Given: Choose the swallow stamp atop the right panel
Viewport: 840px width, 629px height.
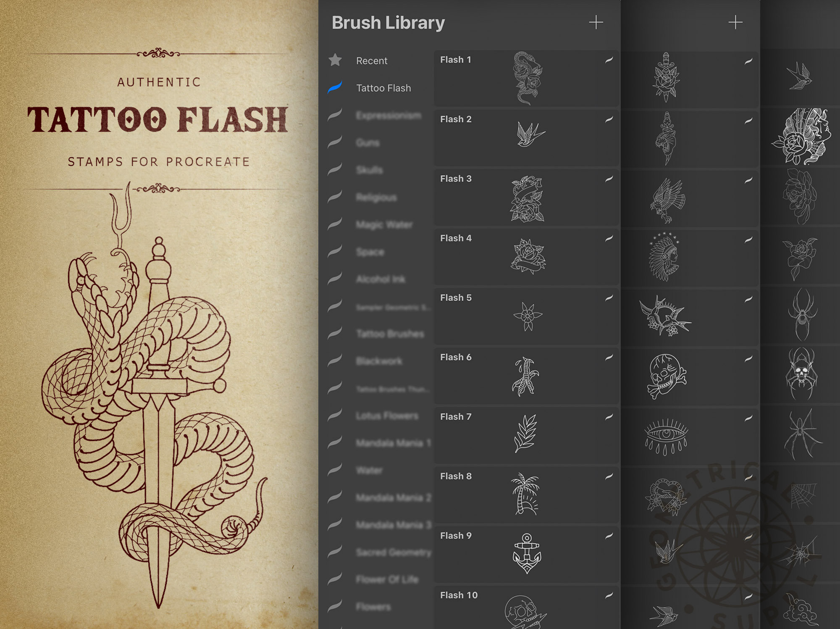Looking at the screenshot, I should (799, 76).
